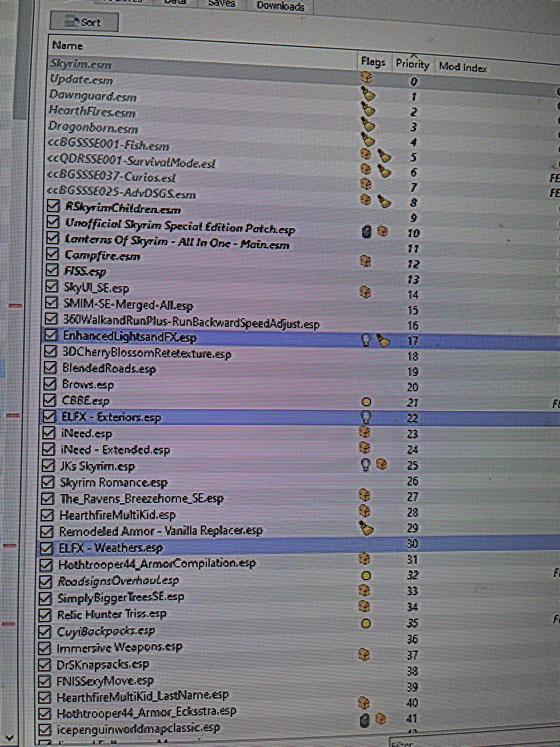The height and width of the screenshot is (747, 560).
Task: Click the archive flag icon for JKs Skyrim.esp
Action: click(381, 464)
